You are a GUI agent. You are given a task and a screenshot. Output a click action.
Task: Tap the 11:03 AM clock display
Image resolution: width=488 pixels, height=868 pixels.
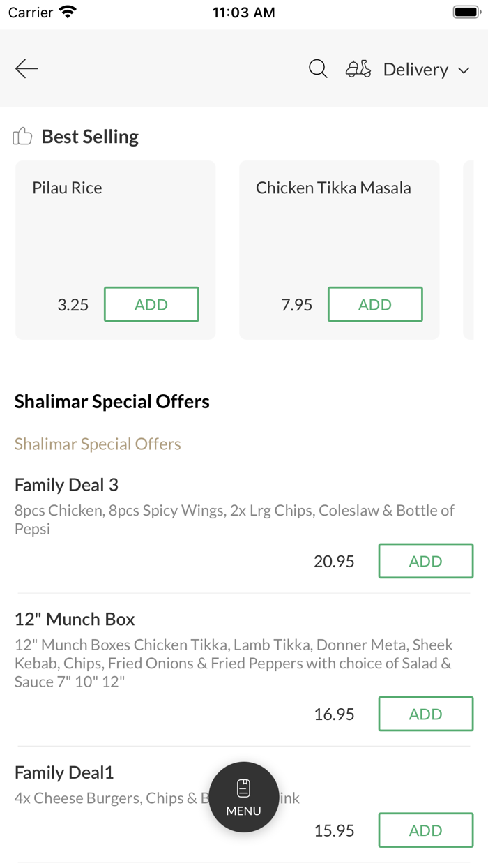point(243,11)
